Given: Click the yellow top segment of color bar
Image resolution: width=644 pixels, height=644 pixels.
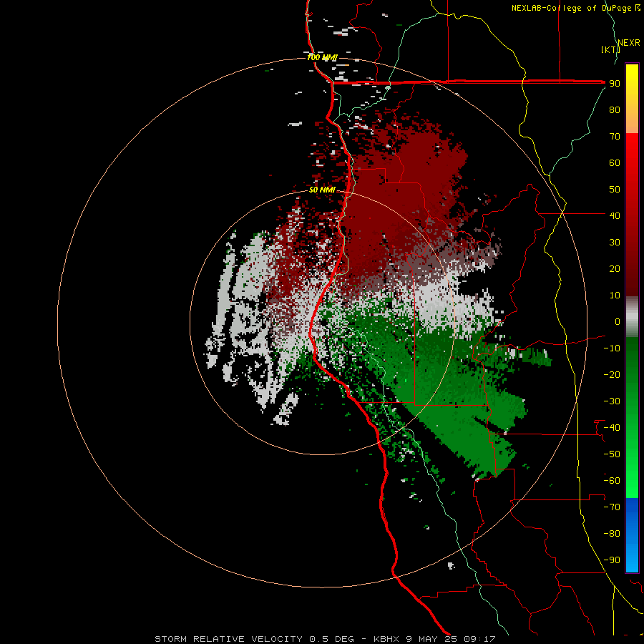Looking at the screenshot, I should [632, 99].
